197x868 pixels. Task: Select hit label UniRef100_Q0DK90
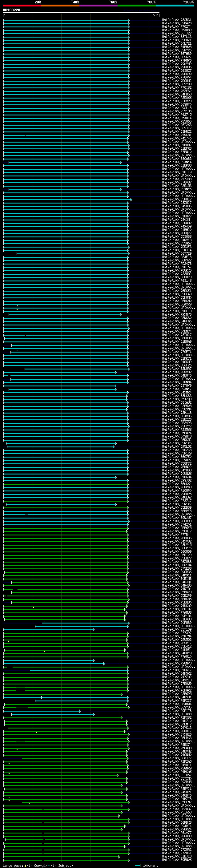point(177,74)
